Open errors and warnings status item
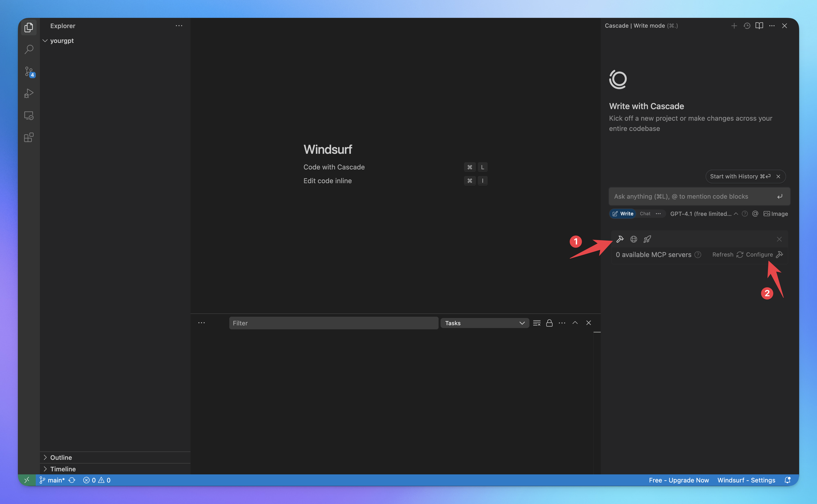 click(97, 480)
